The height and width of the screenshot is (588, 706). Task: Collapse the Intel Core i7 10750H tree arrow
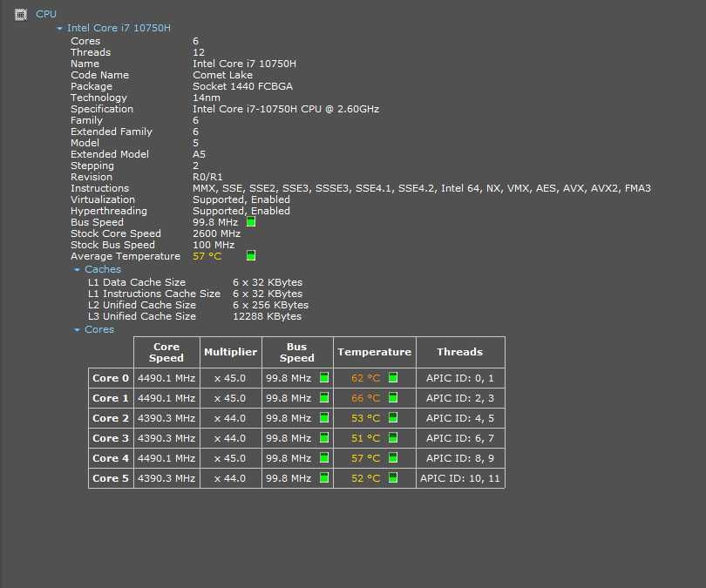[59, 29]
